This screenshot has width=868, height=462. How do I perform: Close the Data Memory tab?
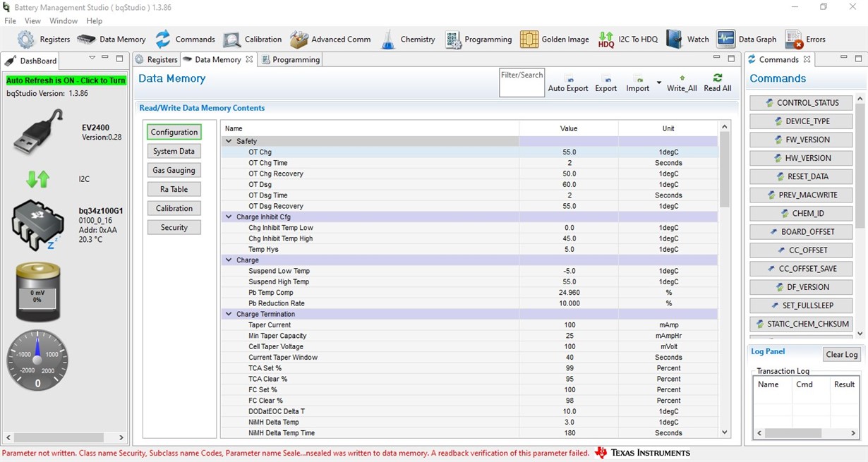click(x=249, y=60)
